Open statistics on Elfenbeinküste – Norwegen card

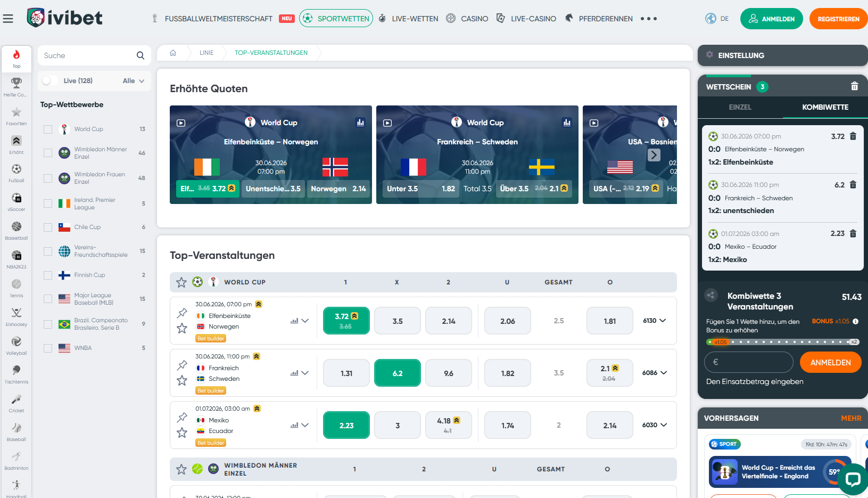coord(360,123)
